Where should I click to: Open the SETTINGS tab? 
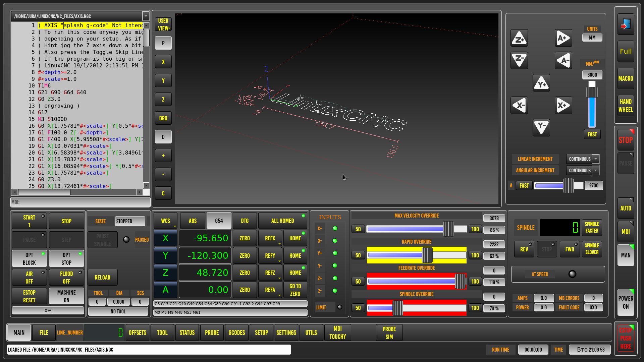(x=286, y=333)
